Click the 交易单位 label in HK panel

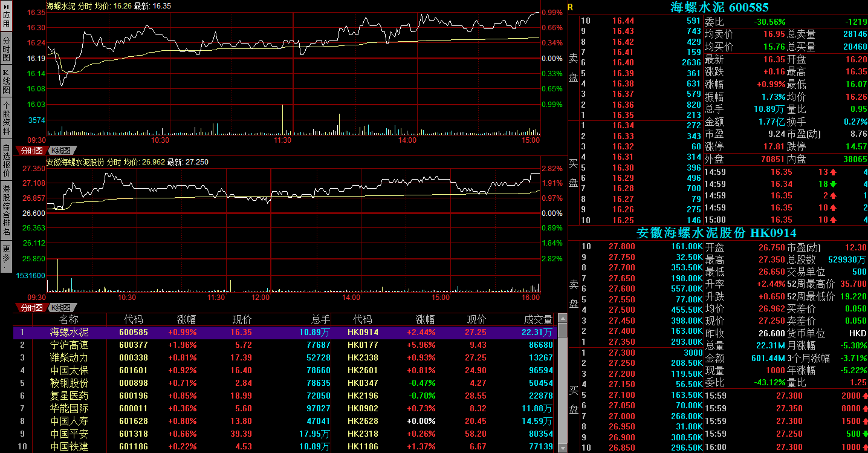(x=806, y=272)
